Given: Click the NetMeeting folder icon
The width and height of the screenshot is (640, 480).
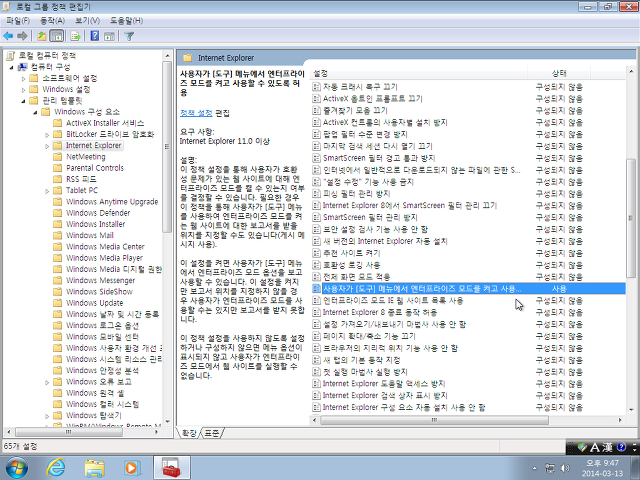Looking at the screenshot, I should [58, 157].
